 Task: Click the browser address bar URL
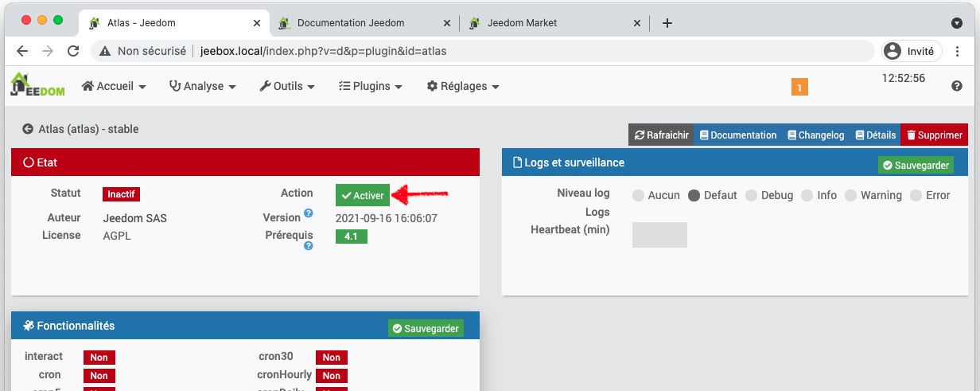click(x=324, y=51)
